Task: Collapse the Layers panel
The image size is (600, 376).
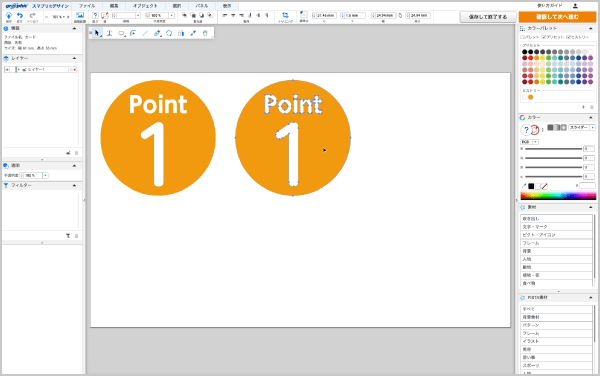Action: coord(74,58)
